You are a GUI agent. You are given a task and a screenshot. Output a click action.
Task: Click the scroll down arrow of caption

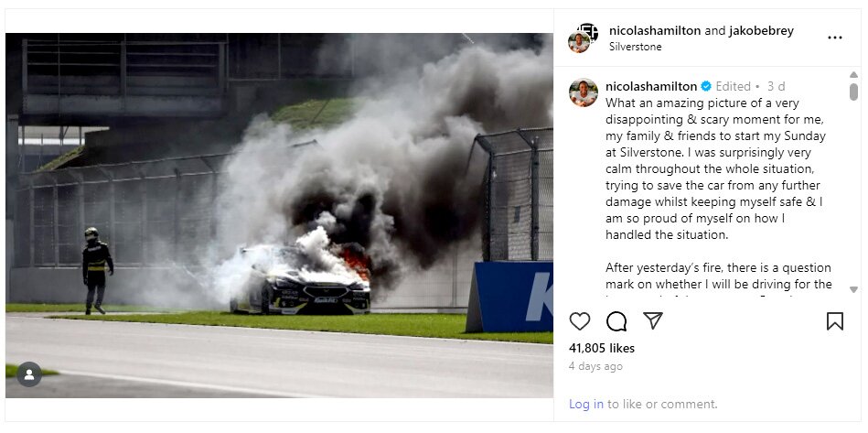(853, 289)
